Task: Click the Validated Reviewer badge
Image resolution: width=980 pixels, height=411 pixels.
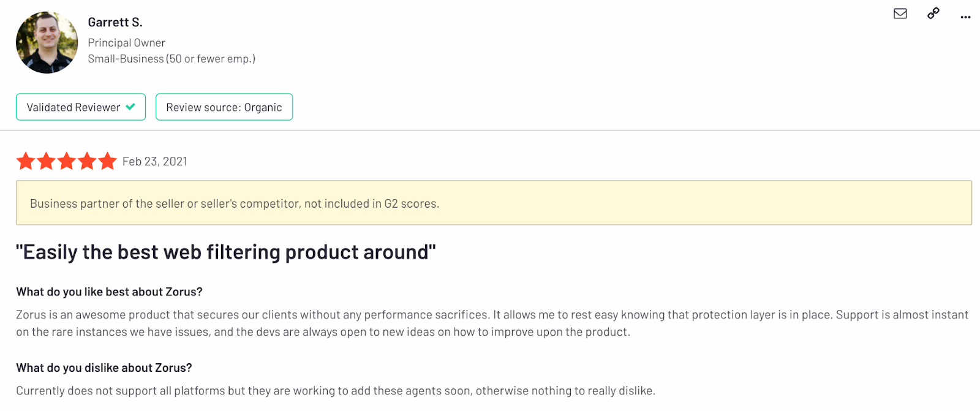Action: coord(81,107)
